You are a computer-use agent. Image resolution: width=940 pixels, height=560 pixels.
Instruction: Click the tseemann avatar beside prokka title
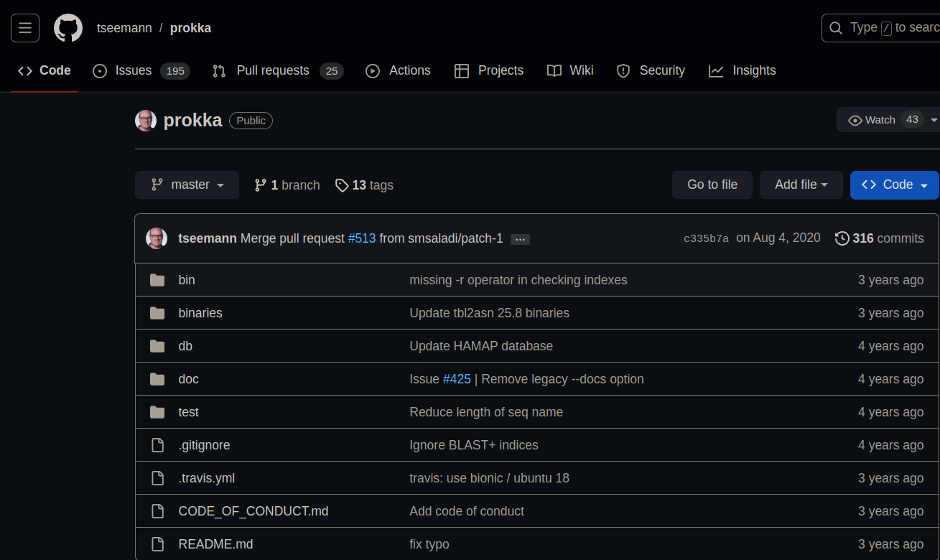(x=146, y=121)
